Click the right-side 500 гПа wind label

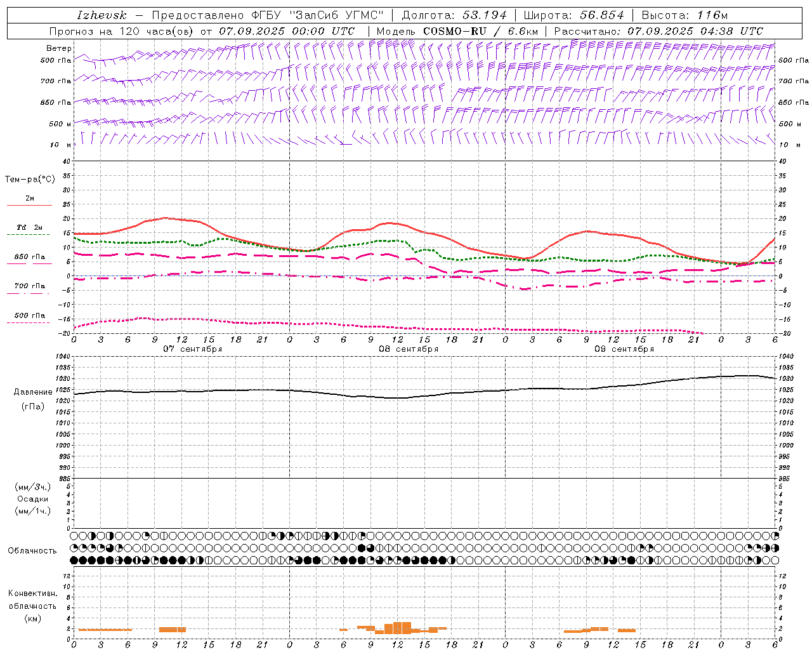click(794, 60)
